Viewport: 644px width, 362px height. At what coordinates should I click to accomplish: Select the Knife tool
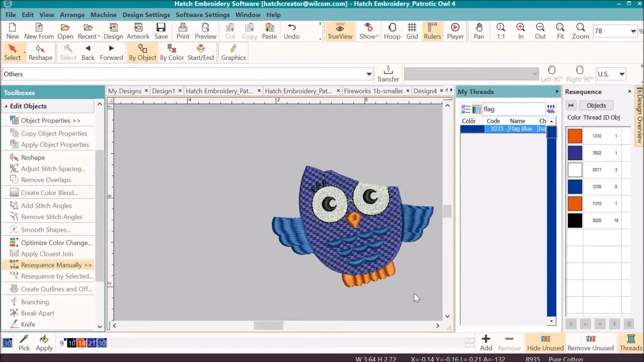tap(28, 324)
